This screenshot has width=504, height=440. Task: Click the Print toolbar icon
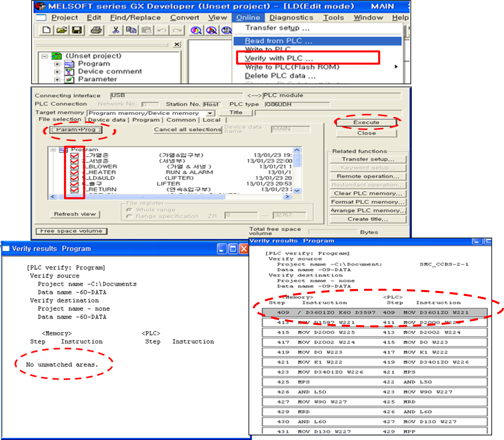96,30
